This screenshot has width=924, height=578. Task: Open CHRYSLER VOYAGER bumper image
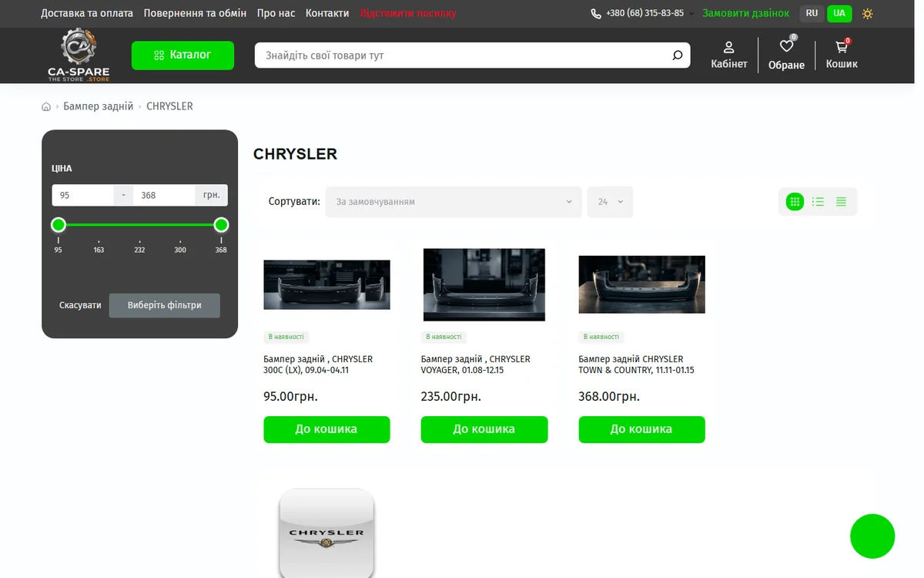[x=484, y=284]
